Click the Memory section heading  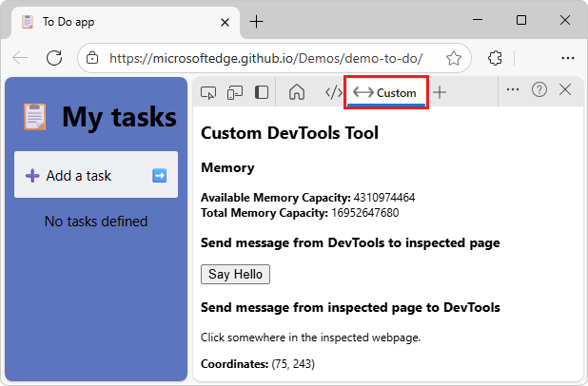(x=227, y=167)
